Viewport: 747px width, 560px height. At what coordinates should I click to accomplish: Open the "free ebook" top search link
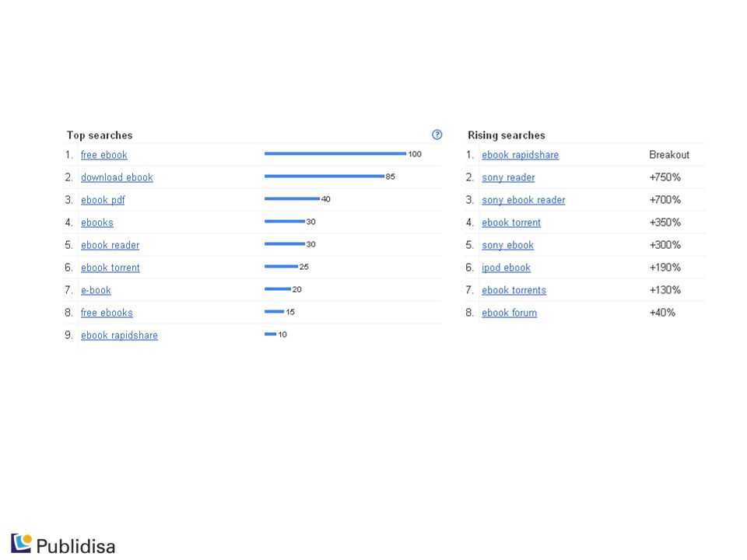[103, 155]
